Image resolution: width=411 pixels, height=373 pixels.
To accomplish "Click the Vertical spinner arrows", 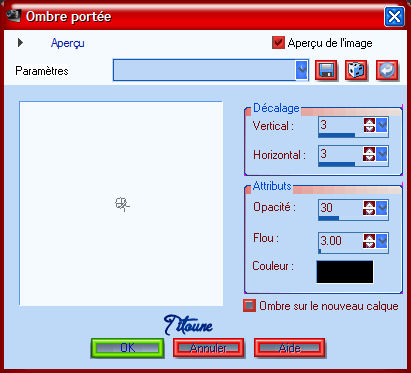I will 369,125.
